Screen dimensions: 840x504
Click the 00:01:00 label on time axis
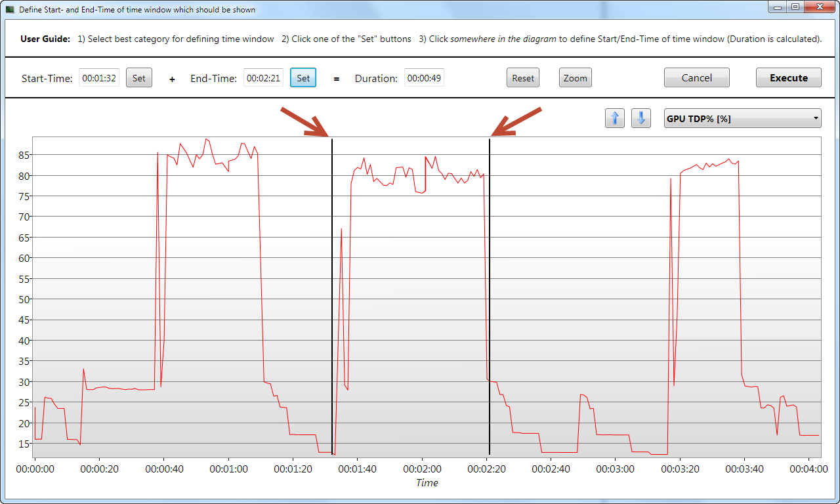(x=228, y=469)
